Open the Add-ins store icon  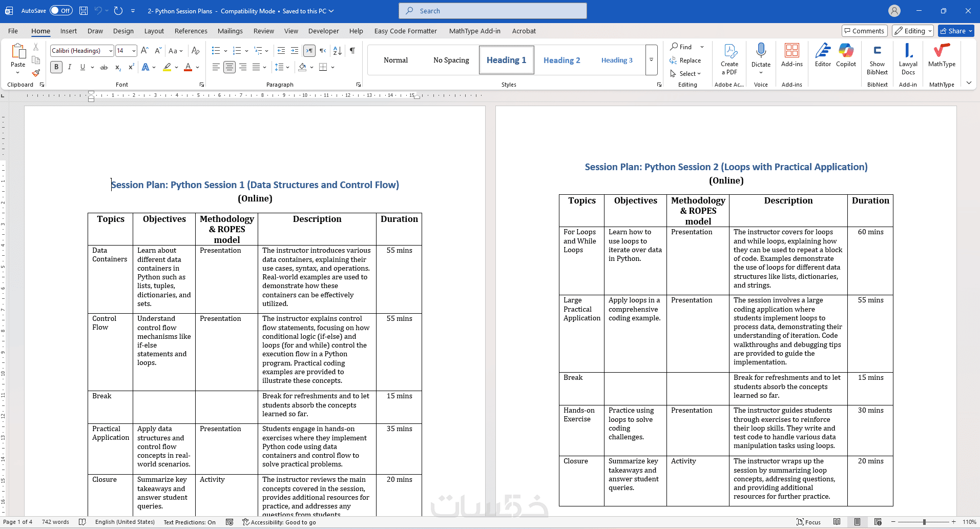pyautogui.click(x=792, y=55)
